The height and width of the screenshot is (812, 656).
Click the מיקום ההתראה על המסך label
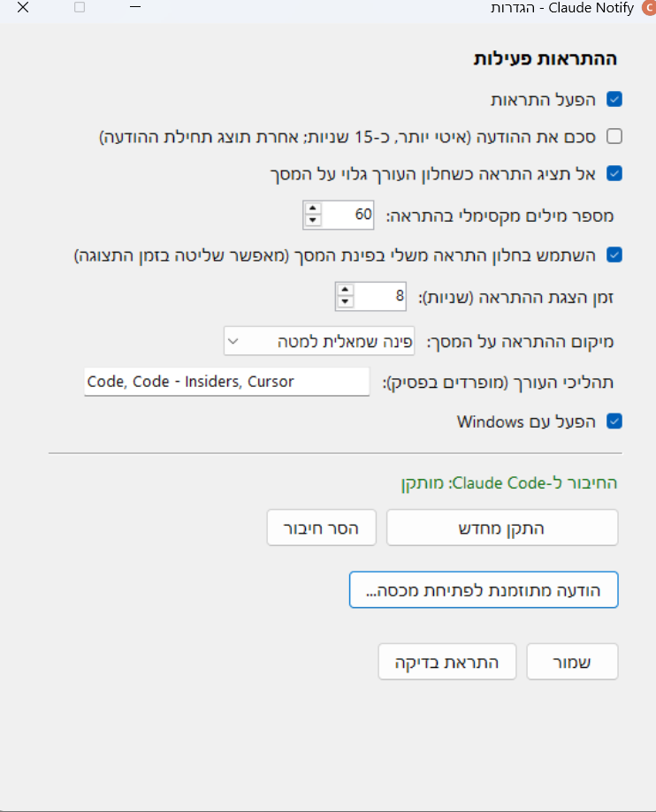(520, 341)
